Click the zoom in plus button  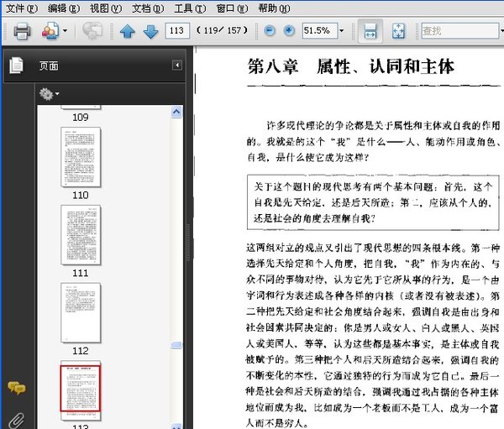pos(289,31)
